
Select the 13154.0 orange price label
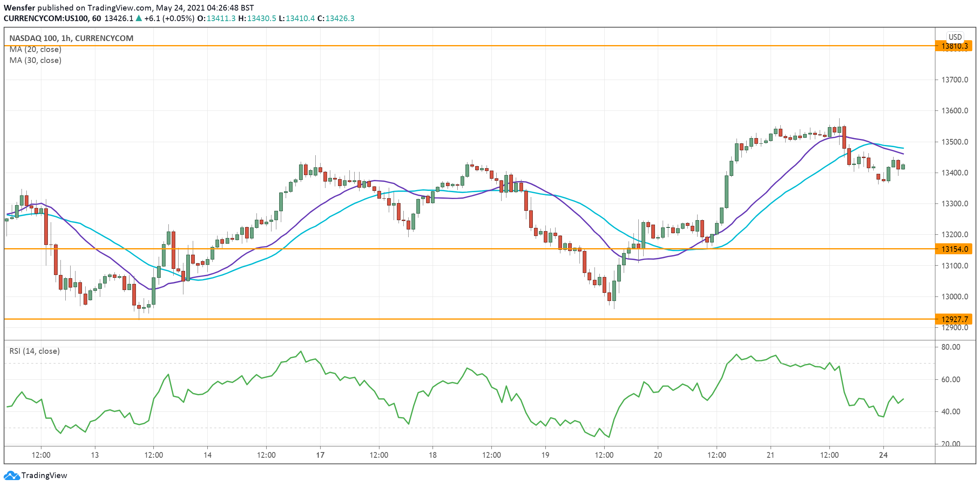(954, 249)
